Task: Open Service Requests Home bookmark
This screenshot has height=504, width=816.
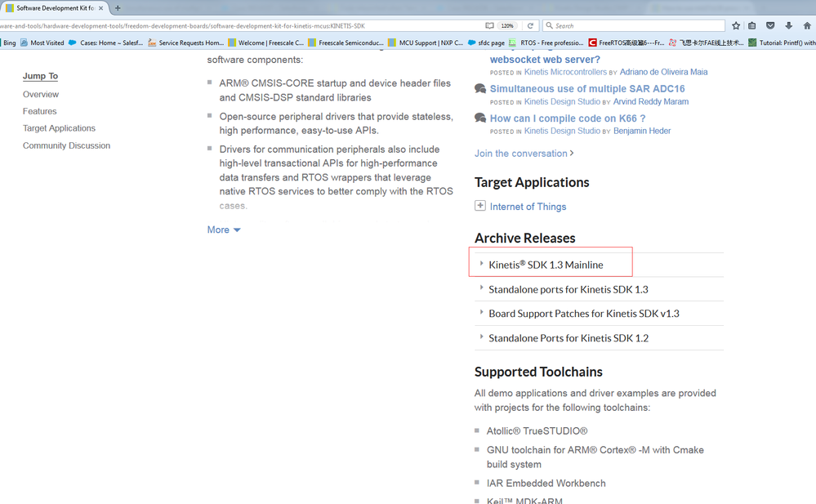Action: tap(185, 42)
